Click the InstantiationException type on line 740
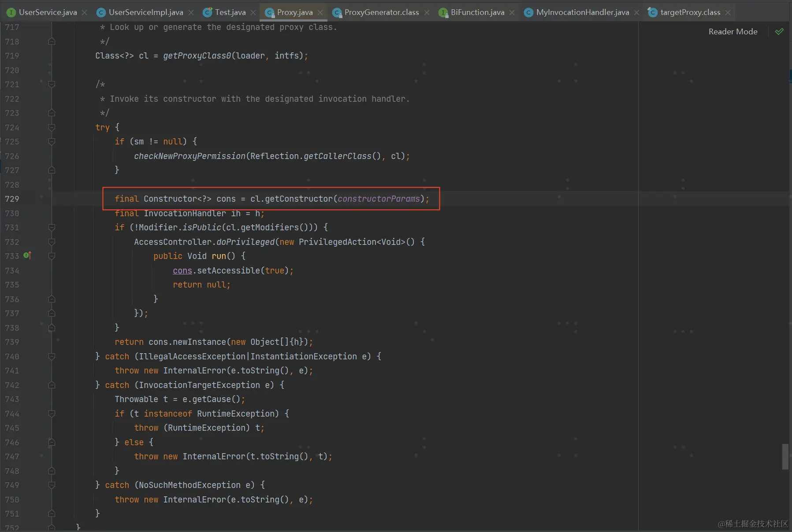 (304, 356)
